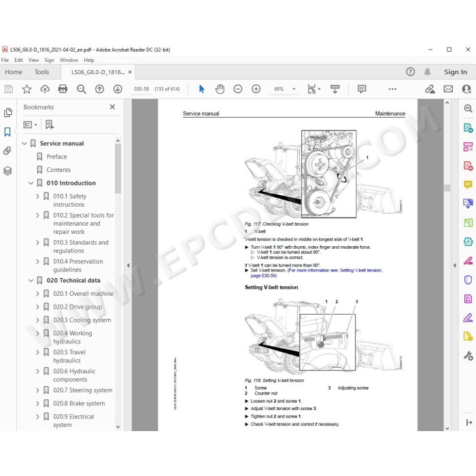Open the Contents bookmark
Viewport: 476px width, 476px height.
click(x=58, y=170)
